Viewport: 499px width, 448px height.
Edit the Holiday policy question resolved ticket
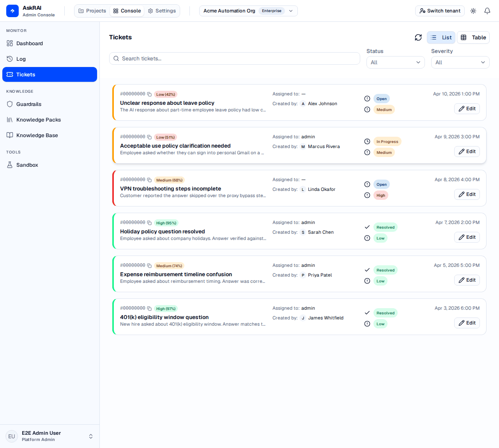[x=467, y=237]
